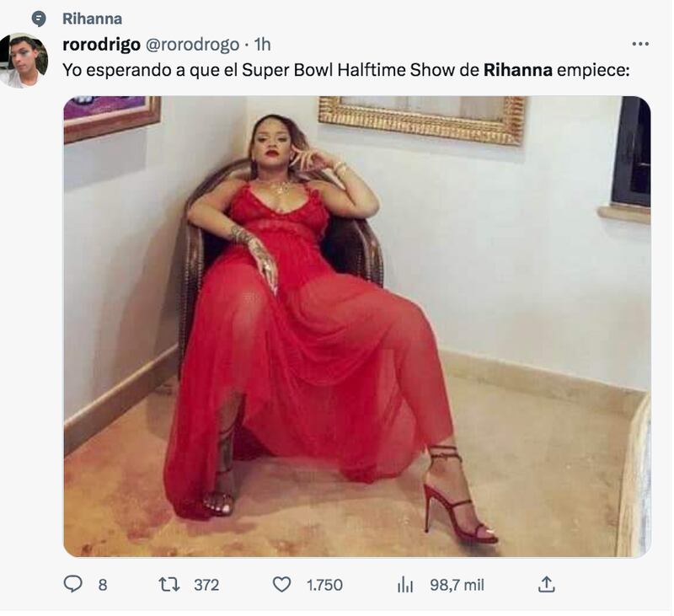Viewport: 674px width, 616px height.
Task: Toggle the heart like icon
Action: click(282, 584)
